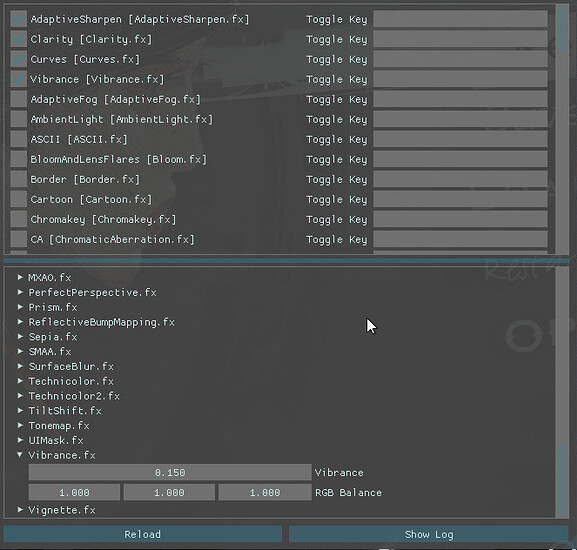Click the ASCII toggle key field
The image size is (577, 550).
(460, 139)
